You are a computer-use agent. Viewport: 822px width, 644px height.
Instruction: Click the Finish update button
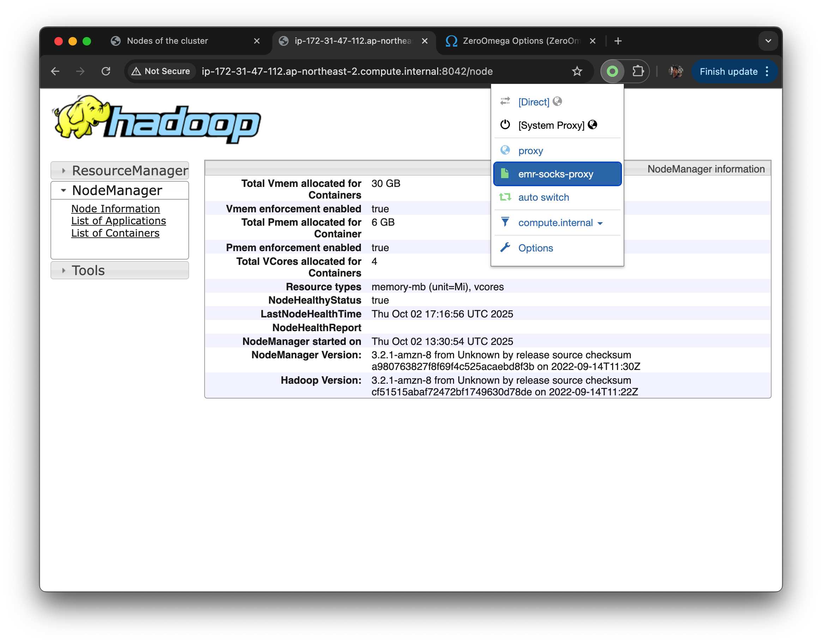pos(728,71)
